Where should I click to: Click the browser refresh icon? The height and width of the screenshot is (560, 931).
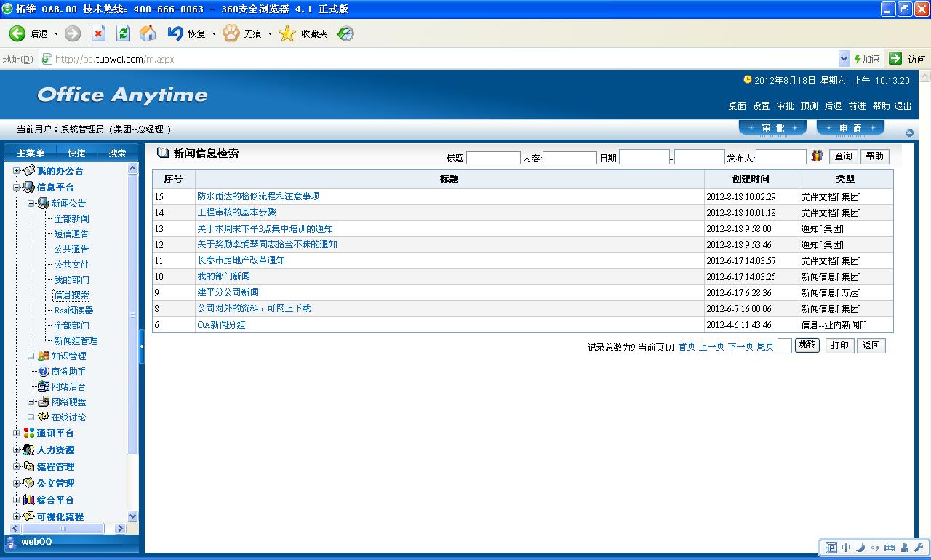tap(123, 33)
